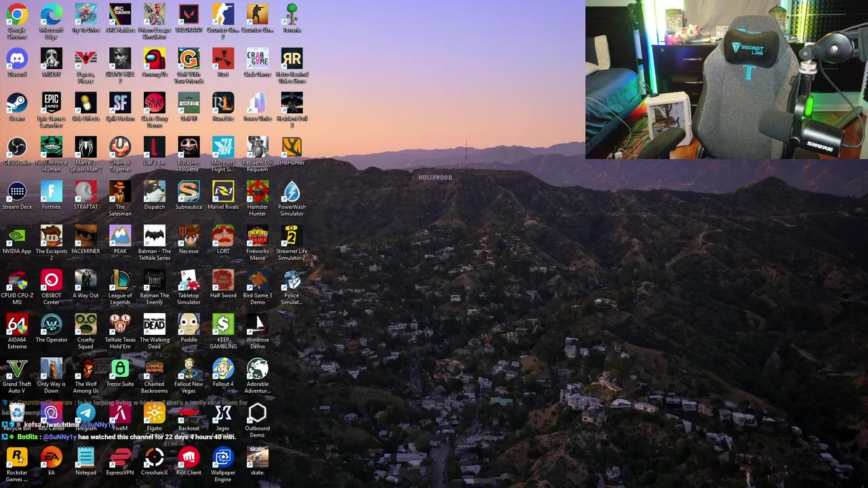The height and width of the screenshot is (488, 868).
Task: Open the AIDA64 Extreme shortcut
Action: point(17,331)
